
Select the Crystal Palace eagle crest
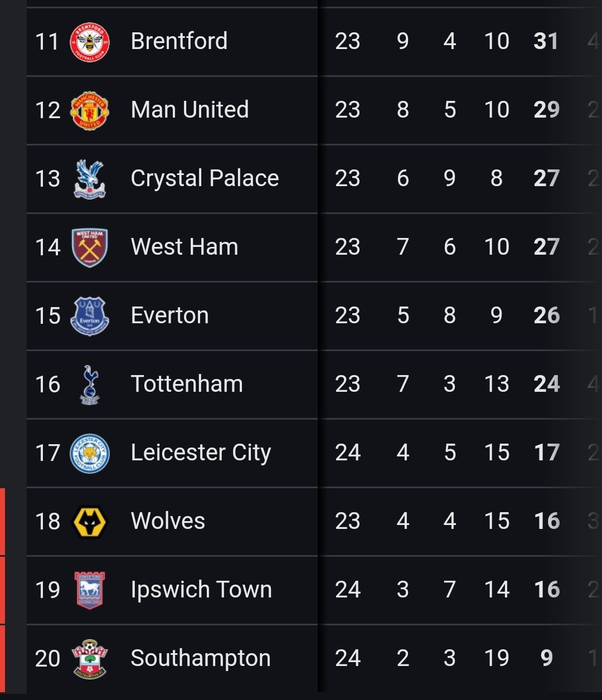[x=90, y=179]
